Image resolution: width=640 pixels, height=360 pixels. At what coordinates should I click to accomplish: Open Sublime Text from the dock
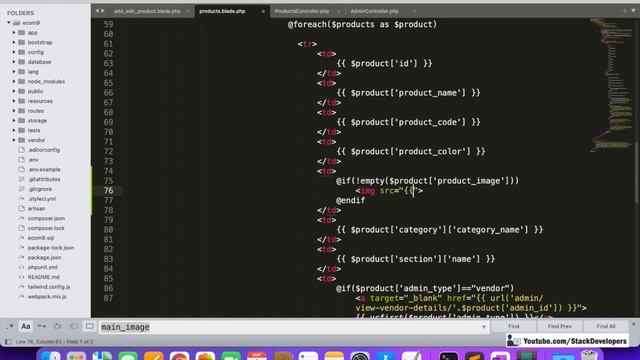(x=474, y=356)
